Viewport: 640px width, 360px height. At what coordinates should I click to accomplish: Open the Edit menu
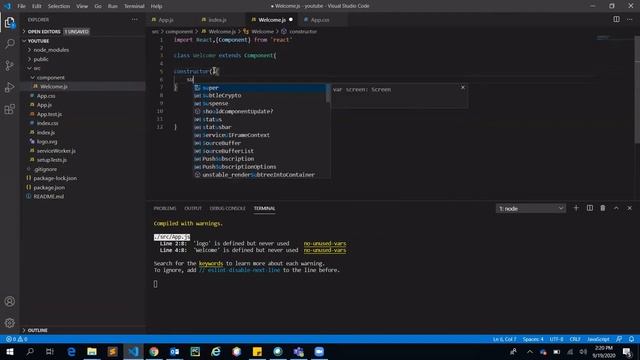coord(37,6)
